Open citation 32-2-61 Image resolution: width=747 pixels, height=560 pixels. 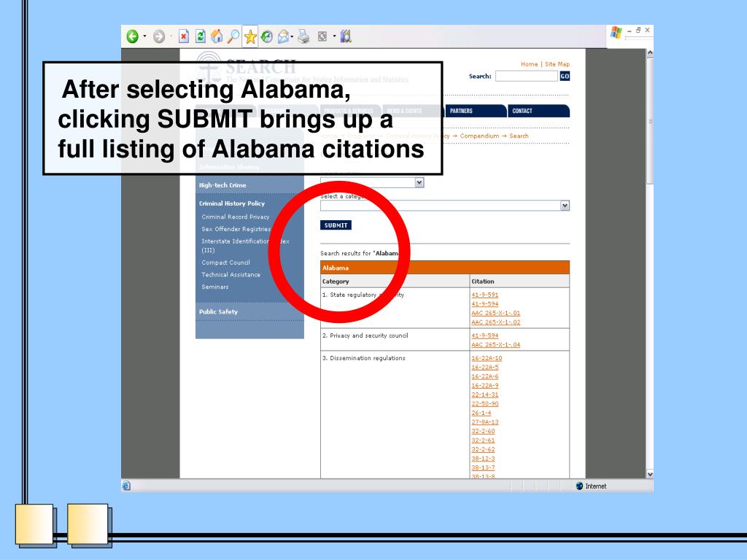tap(483, 440)
